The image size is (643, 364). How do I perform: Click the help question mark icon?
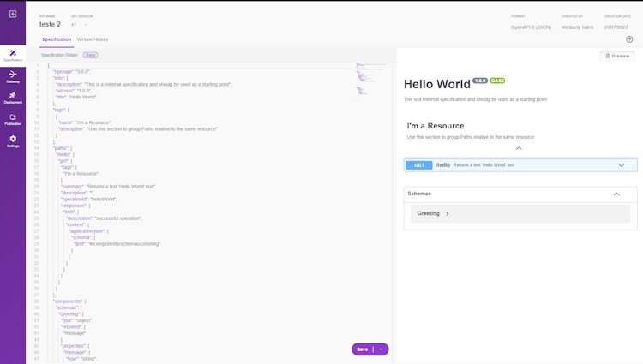[629, 39]
